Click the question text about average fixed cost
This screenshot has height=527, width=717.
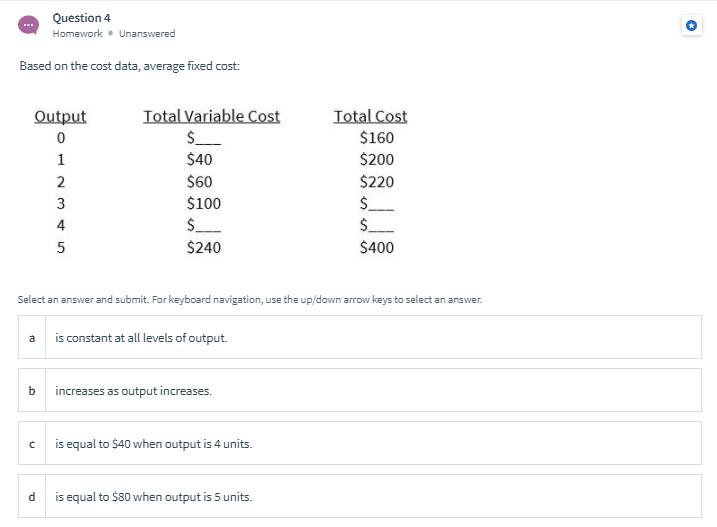tap(129, 66)
